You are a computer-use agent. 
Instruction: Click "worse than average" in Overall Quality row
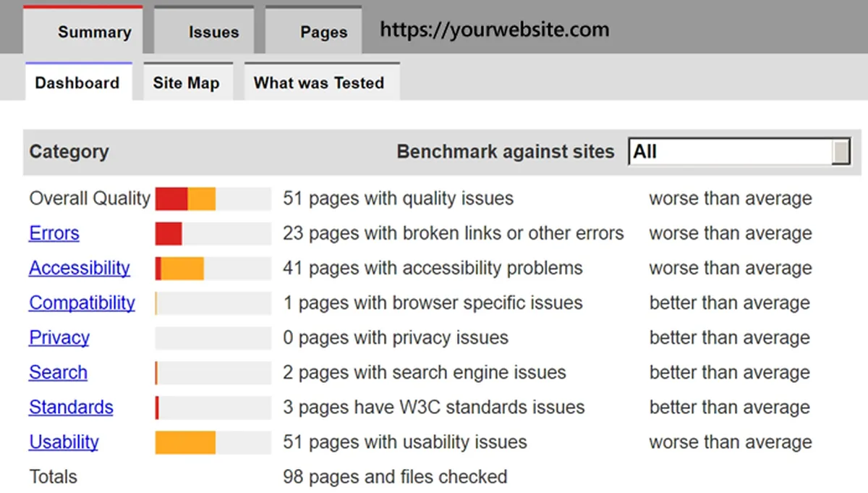pyautogui.click(x=731, y=198)
